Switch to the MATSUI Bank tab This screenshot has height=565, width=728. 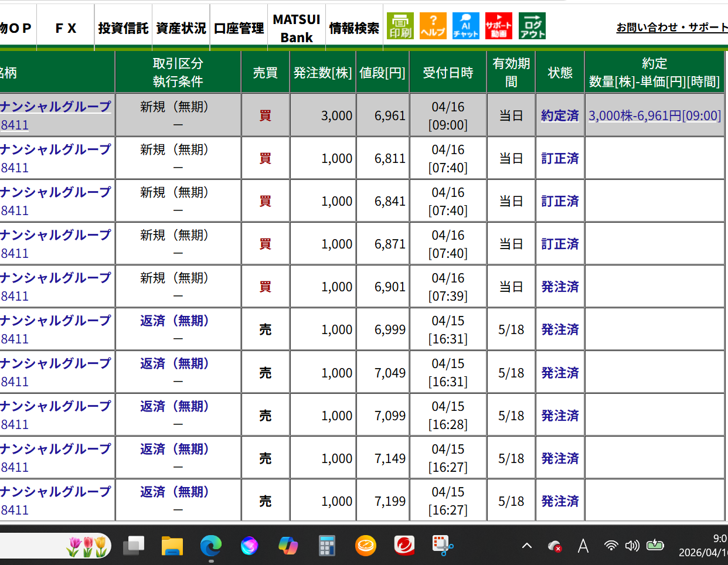click(x=297, y=28)
